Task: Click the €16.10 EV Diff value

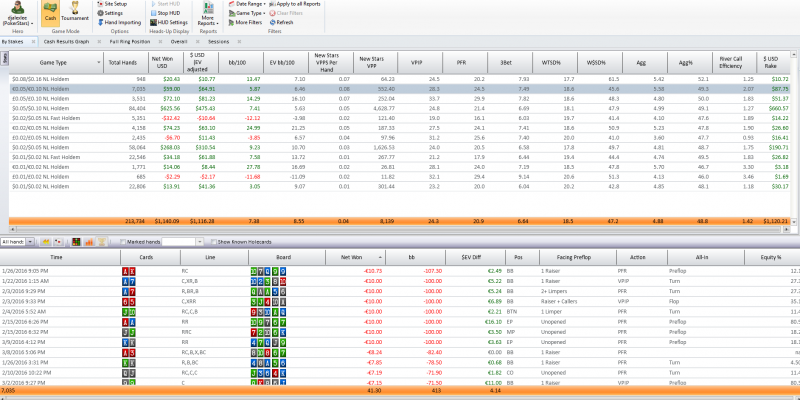Action: pyautogui.click(x=493, y=322)
